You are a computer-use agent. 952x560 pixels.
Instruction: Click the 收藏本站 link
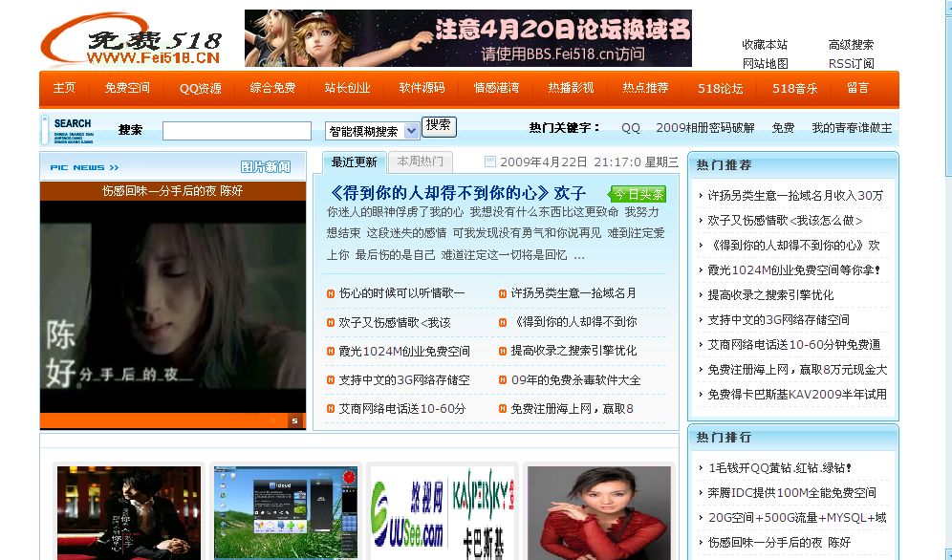pos(765,44)
